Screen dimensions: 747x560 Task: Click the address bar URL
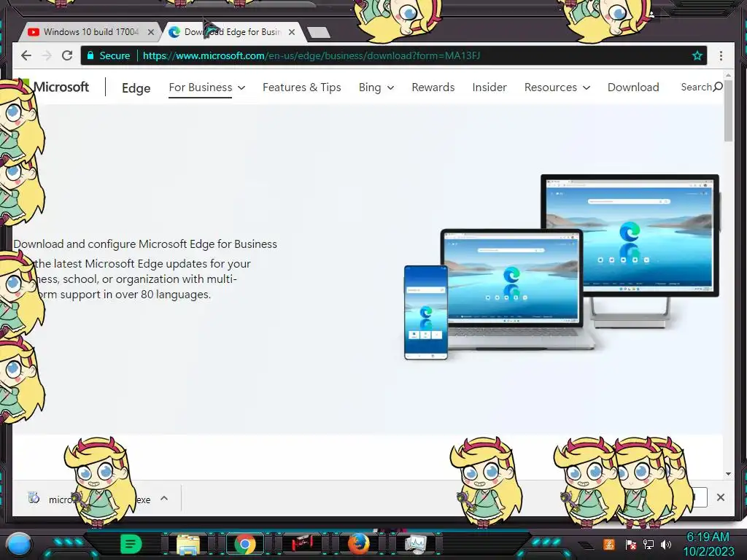tap(311, 55)
